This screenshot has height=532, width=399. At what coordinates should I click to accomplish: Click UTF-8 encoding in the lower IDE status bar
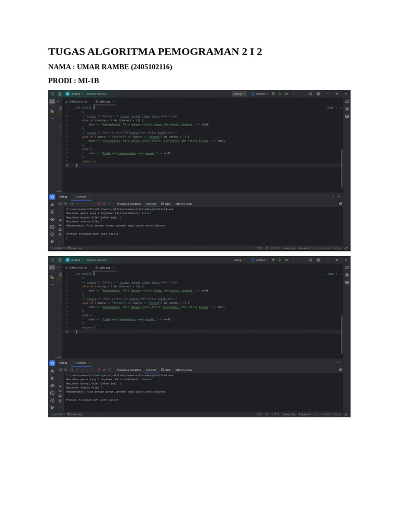(x=275, y=414)
